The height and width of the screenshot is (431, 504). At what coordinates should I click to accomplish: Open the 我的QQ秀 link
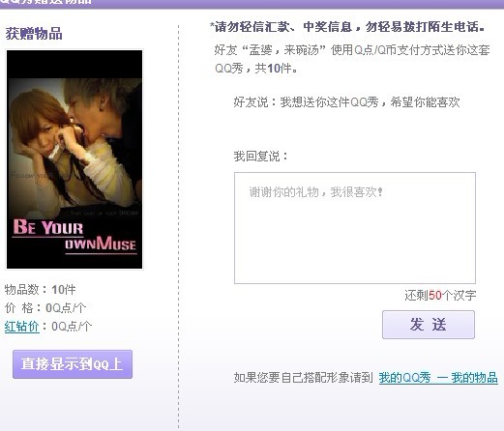click(x=404, y=377)
